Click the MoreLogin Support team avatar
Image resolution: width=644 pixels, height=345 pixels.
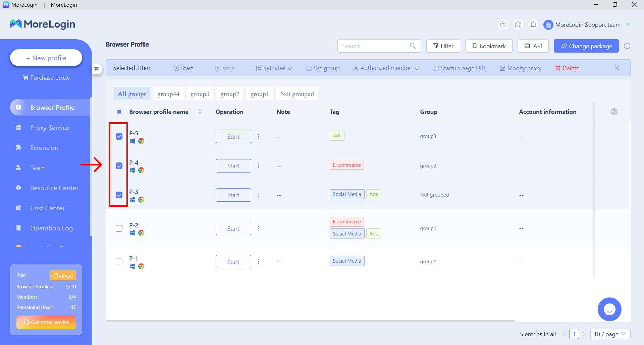[x=548, y=25]
